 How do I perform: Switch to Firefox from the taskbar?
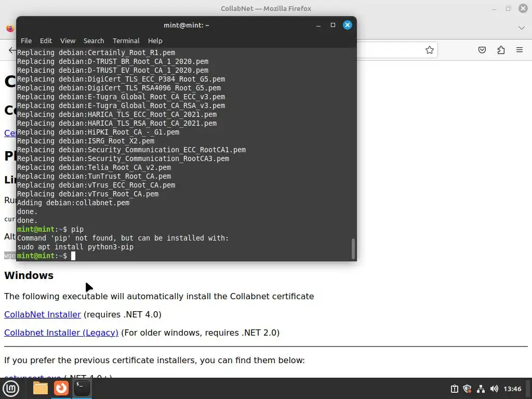[x=61, y=388]
